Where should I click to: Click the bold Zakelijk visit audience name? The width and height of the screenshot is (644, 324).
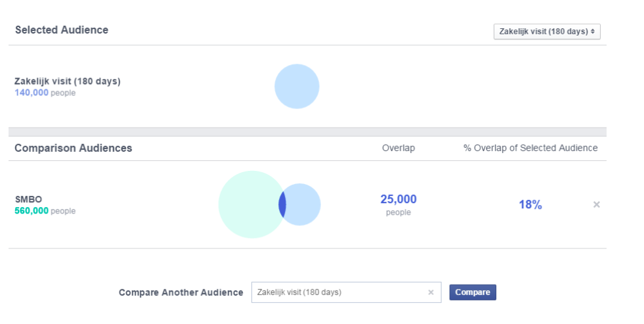coord(67,81)
